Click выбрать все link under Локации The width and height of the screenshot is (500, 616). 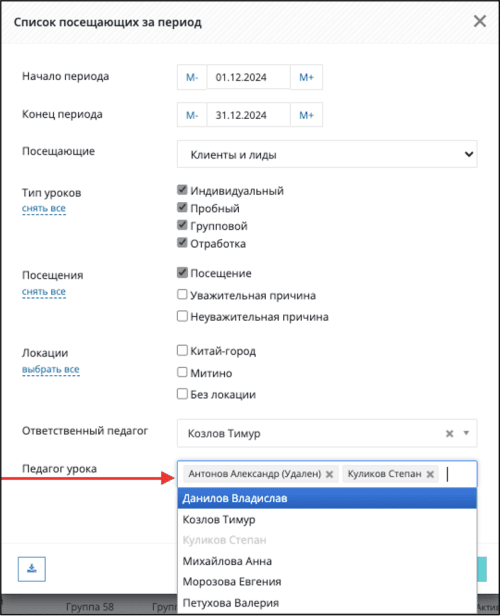[x=51, y=369]
